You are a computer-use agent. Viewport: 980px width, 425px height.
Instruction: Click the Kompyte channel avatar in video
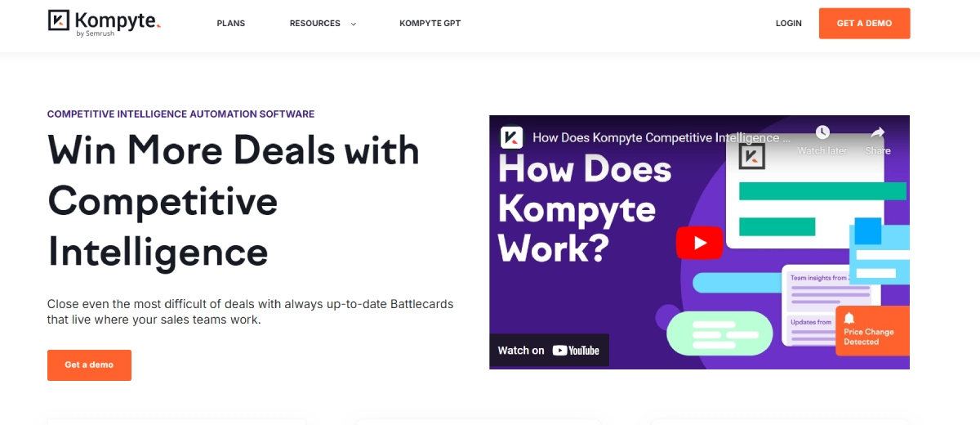click(512, 137)
